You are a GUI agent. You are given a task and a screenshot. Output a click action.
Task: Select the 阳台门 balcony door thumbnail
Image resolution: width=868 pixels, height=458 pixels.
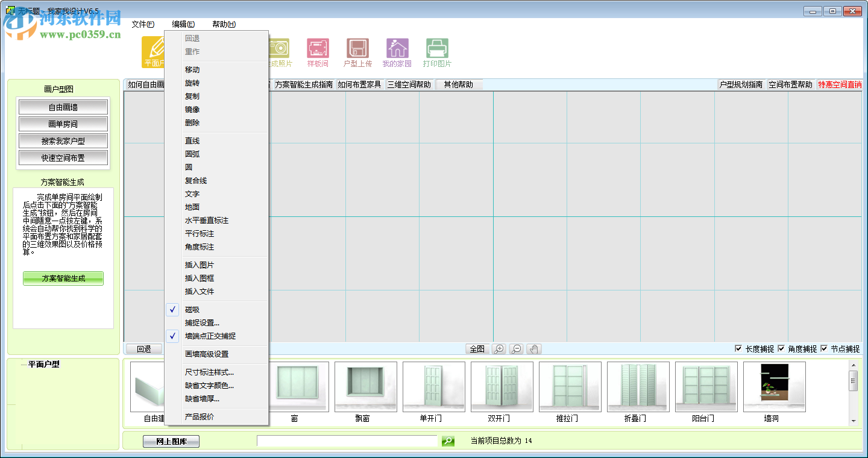tap(706, 386)
